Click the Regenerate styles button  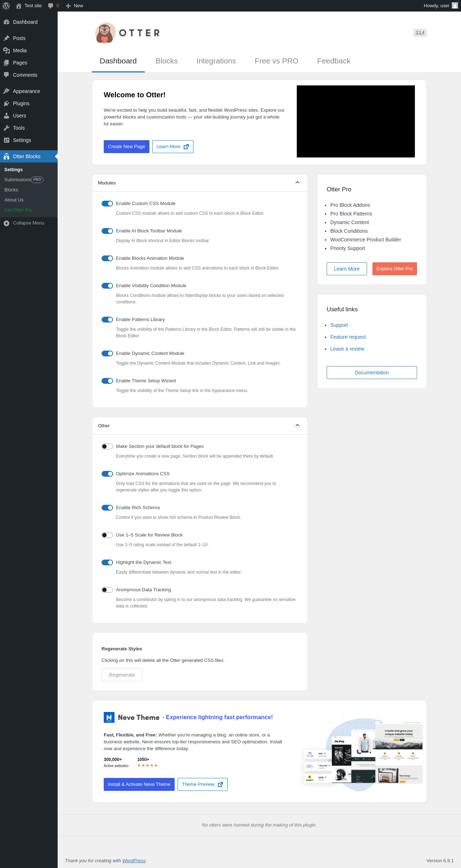click(122, 675)
